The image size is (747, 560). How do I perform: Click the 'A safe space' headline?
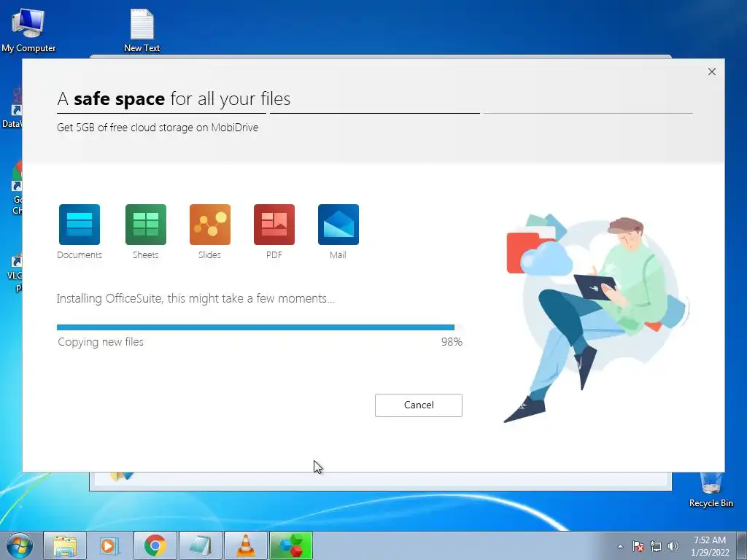174,99
